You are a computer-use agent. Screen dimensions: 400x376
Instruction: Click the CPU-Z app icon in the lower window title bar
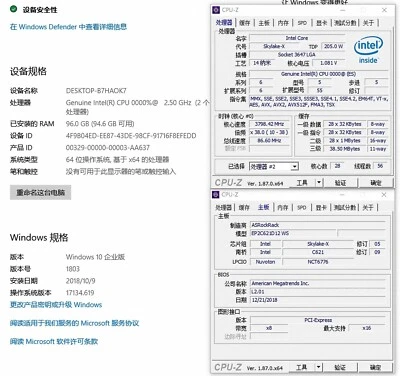(x=216, y=195)
